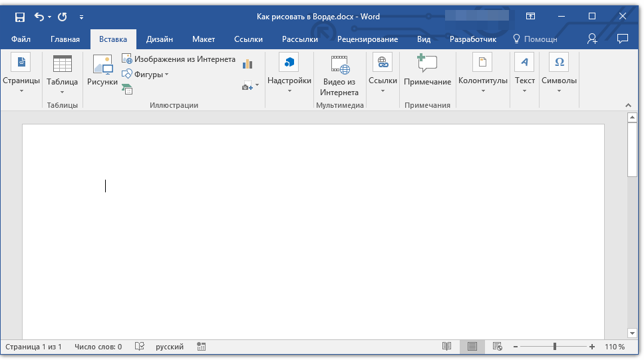Open the spelling check icon in status bar

[140, 347]
